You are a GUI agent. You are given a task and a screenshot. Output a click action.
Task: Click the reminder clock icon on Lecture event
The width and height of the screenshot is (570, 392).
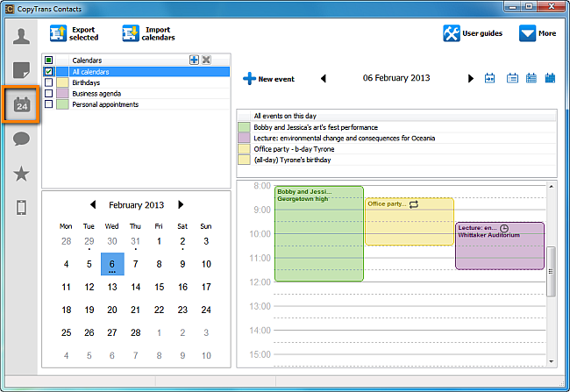tap(504, 228)
